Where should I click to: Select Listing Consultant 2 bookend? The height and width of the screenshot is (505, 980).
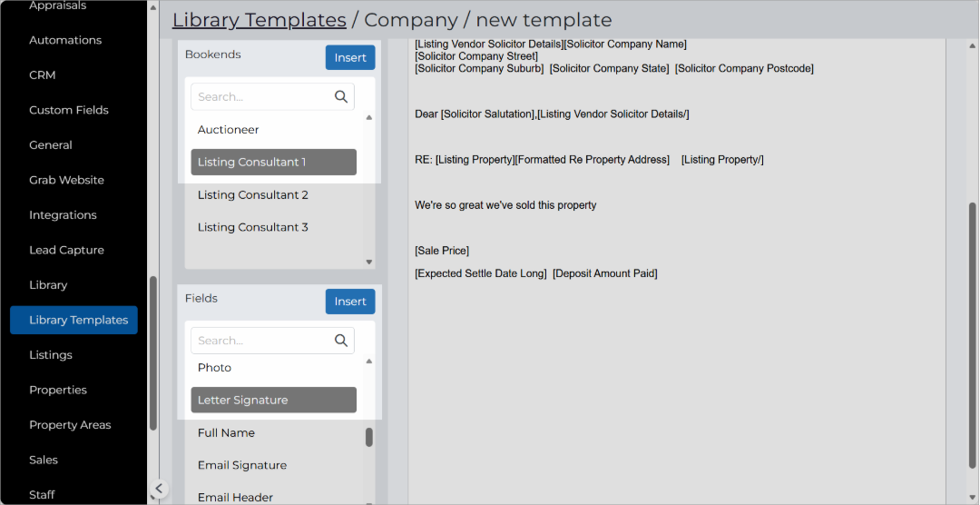click(253, 194)
